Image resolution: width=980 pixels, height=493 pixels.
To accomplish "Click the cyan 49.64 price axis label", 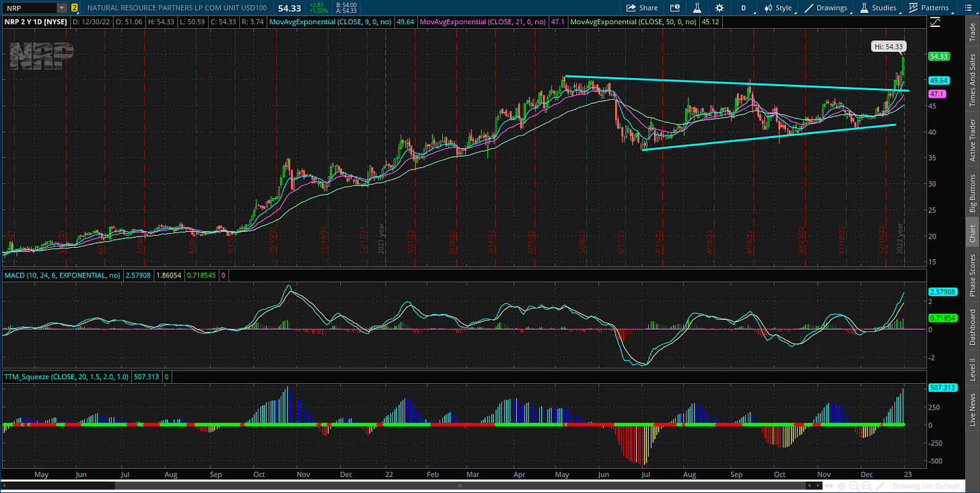I will (x=939, y=80).
